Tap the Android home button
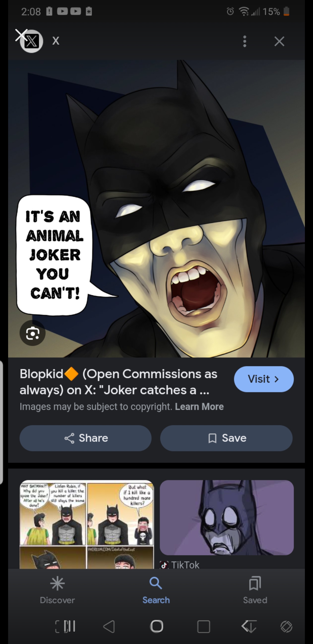Viewport: 313px width, 644px height. coord(157,626)
